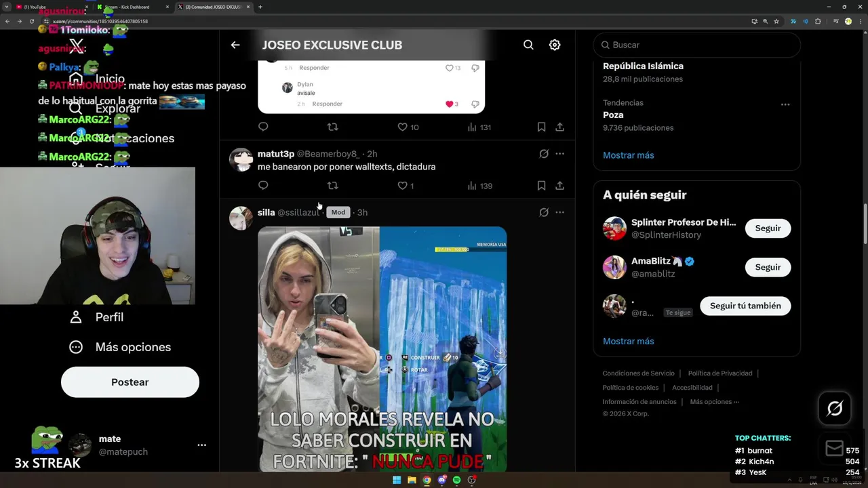The image size is (868, 488).
Task: Open community settings gear icon
Action: pyautogui.click(x=555, y=45)
